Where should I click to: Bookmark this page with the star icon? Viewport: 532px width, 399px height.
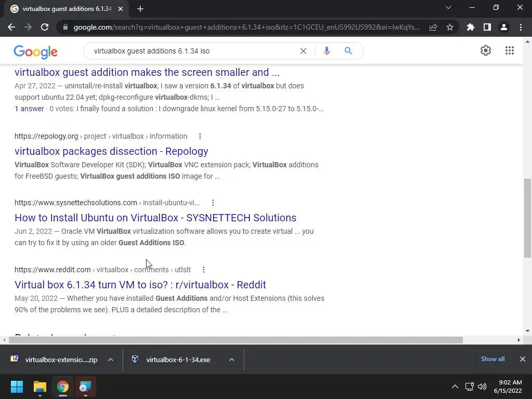450,27
